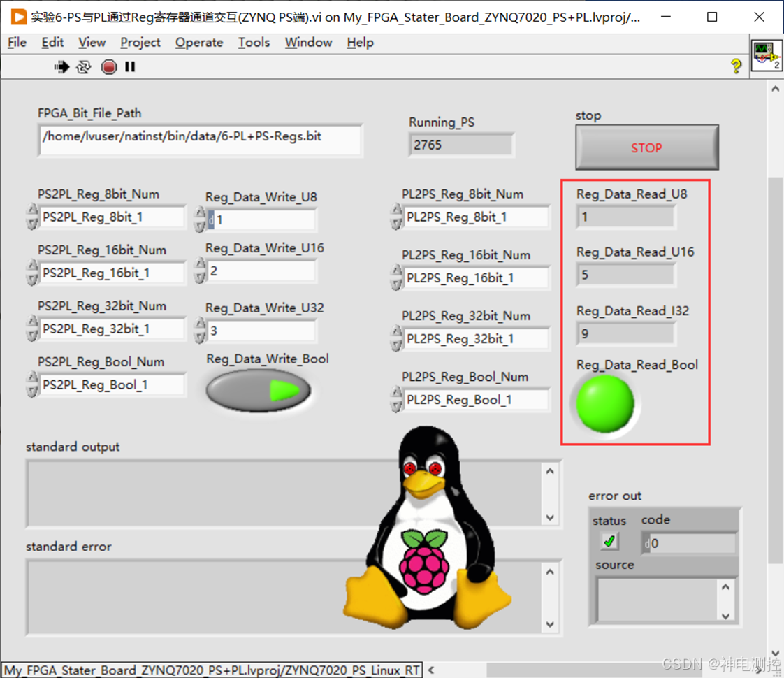Click the PL2PS_Reg_8bit_Num increment/decrement arrows
This screenshot has height=678, width=784.
[396, 217]
